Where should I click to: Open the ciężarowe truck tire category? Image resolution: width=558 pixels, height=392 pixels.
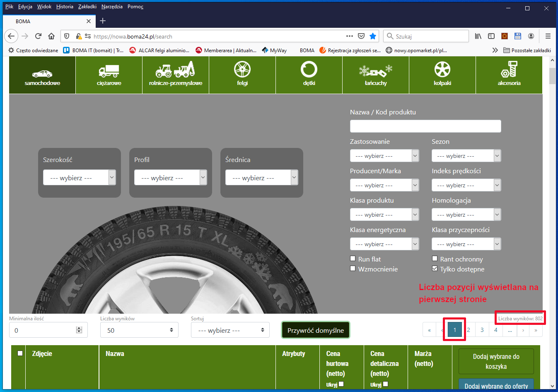pyautogui.click(x=109, y=75)
